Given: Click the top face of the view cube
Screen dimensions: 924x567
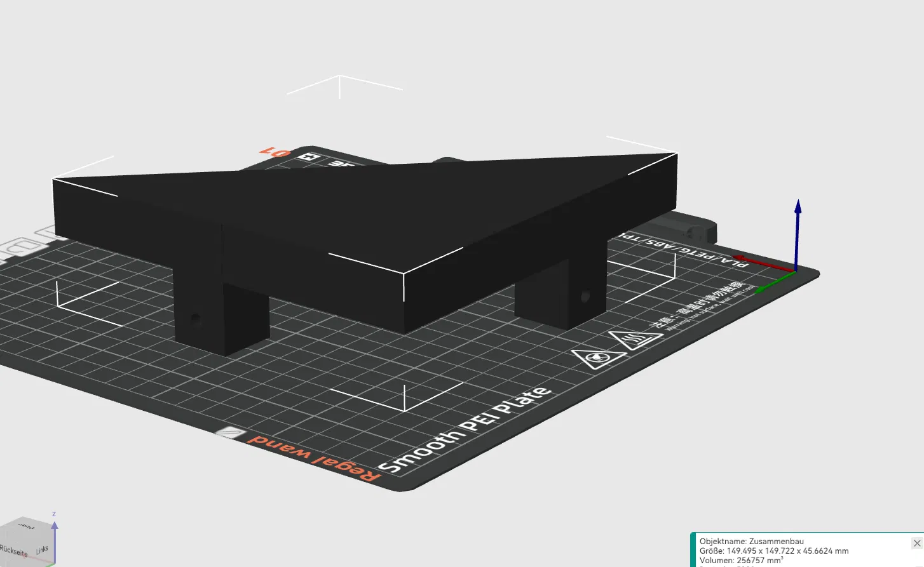Looking at the screenshot, I should coord(25,526).
